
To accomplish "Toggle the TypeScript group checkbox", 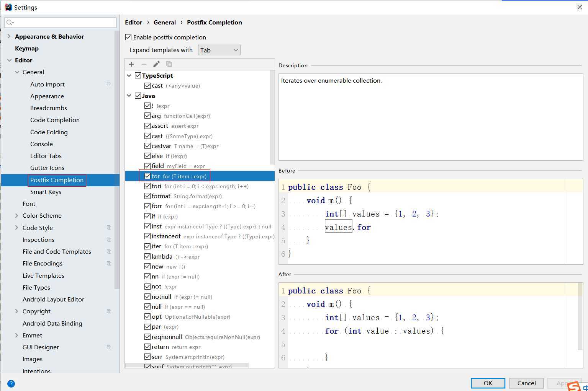I will pyautogui.click(x=138, y=75).
